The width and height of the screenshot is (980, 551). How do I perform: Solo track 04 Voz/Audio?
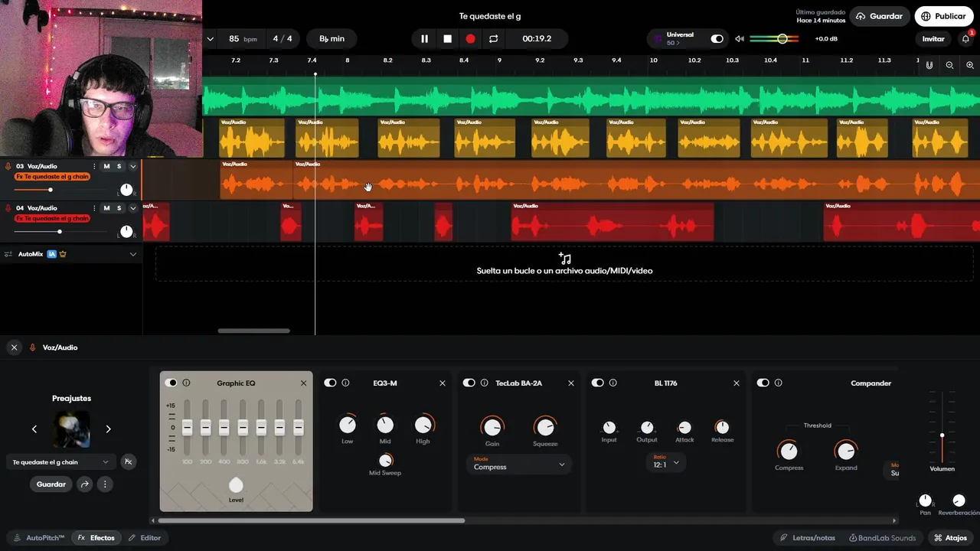[x=119, y=208]
